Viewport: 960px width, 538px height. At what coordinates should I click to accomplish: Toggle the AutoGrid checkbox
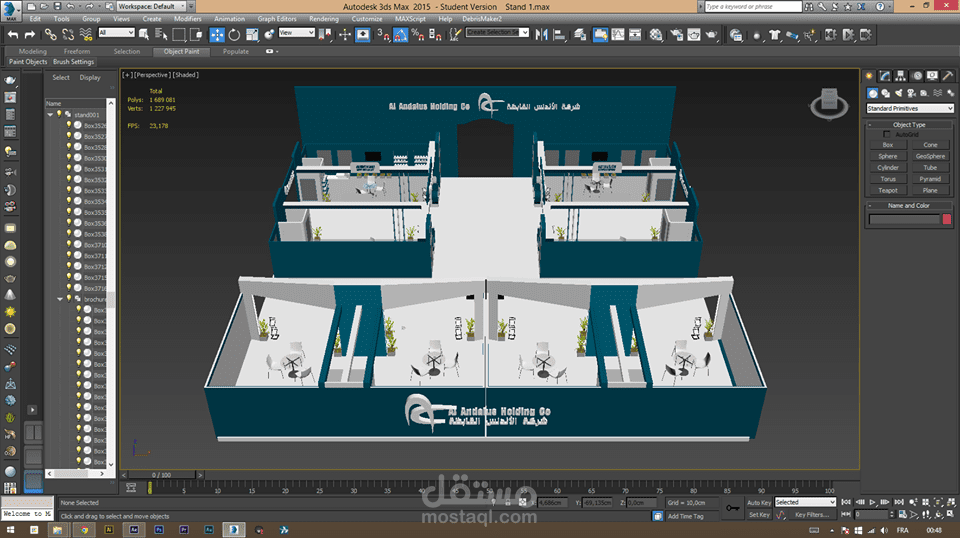pos(887,134)
